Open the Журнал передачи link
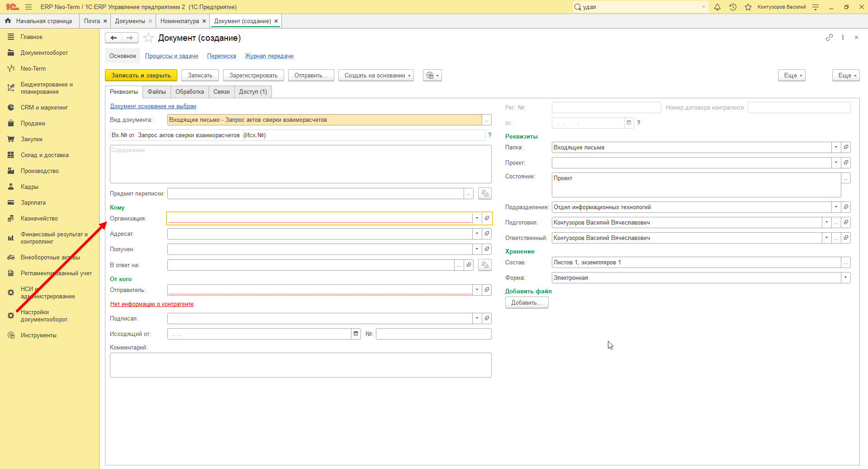 tap(269, 56)
